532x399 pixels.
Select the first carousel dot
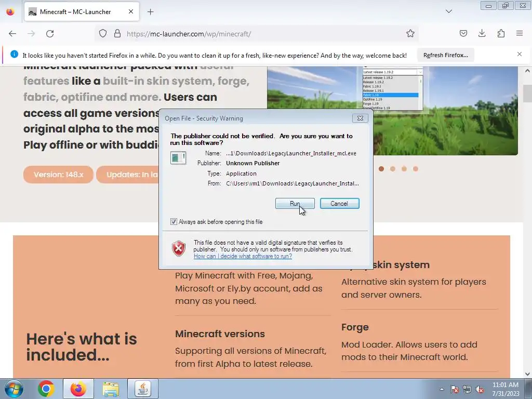point(381,169)
